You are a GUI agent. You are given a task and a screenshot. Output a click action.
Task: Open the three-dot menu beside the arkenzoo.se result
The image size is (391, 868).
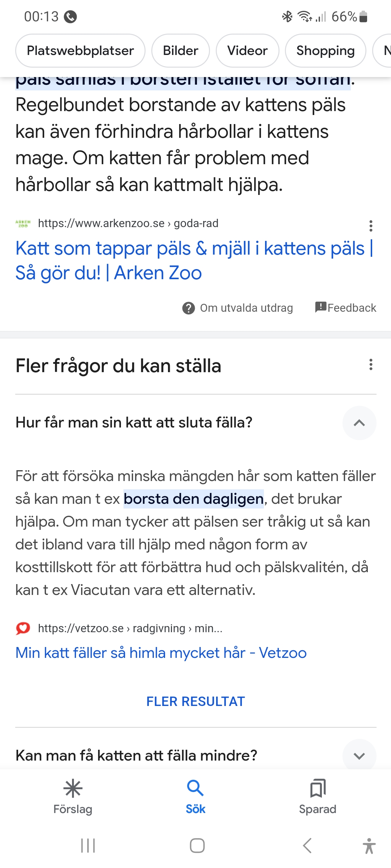pos(371,226)
